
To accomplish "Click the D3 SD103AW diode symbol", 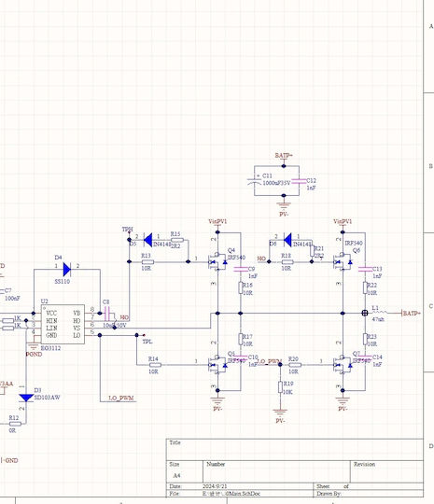I will coord(26,398).
